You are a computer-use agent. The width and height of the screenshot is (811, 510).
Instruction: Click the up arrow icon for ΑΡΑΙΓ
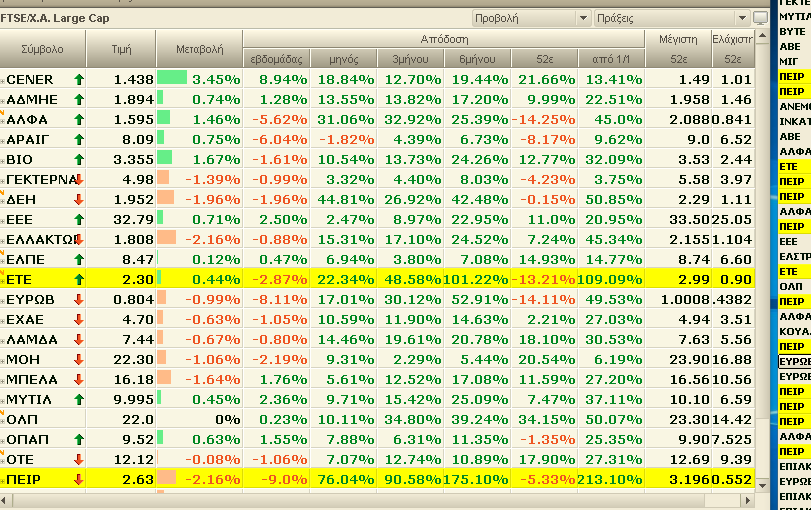point(79,140)
